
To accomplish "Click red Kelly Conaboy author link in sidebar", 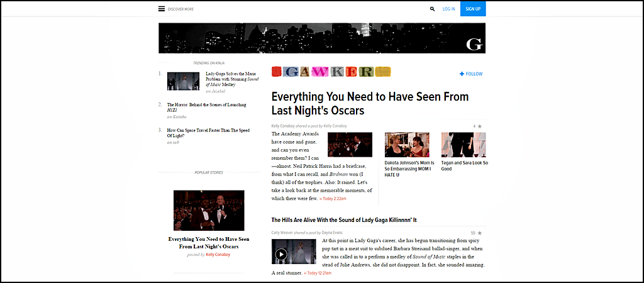I will pos(218,255).
